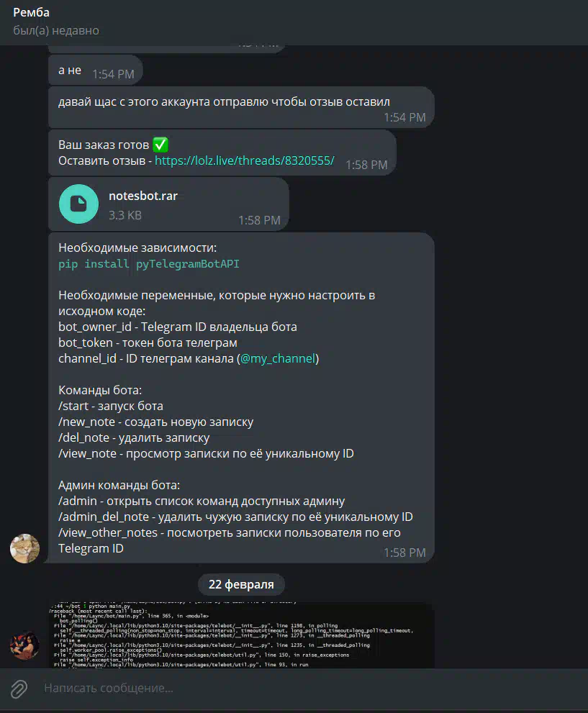Viewport: 588px width, 713px height.
Task: Click the /admin_del_note command text
Action: (104, 517)
